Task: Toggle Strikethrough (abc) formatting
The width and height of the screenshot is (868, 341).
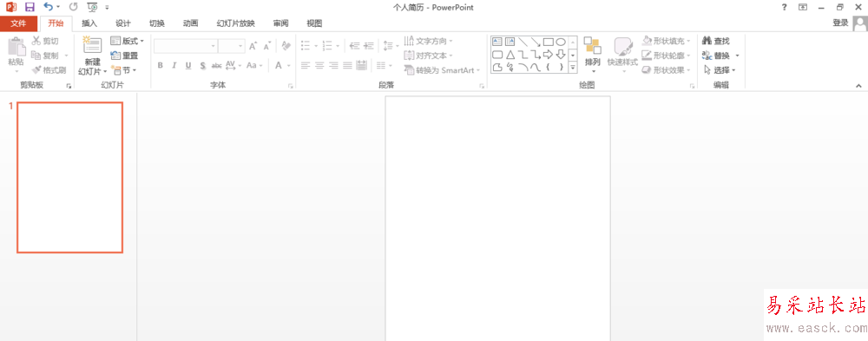Action: [x=216, y=65]
